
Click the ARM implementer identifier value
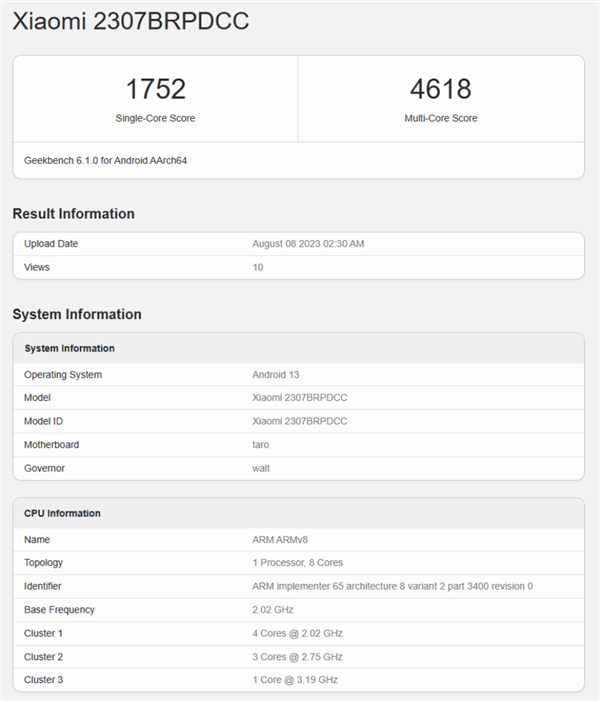392,586
